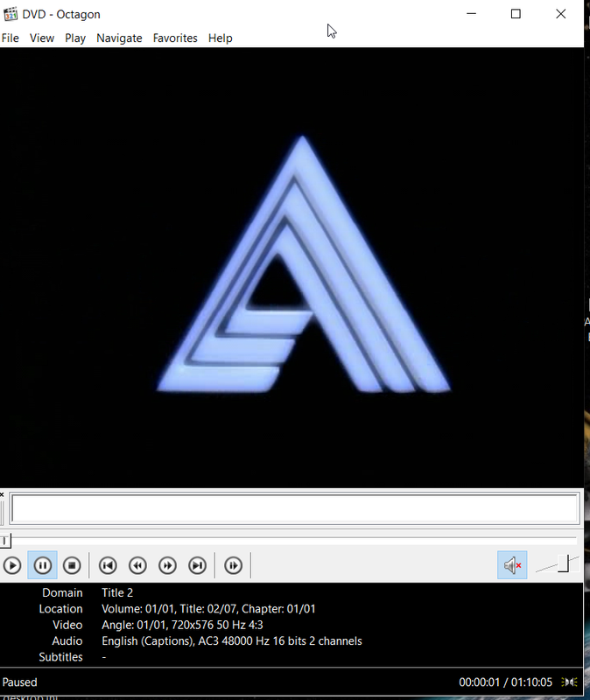
Task: Open the Help menu
Action: point(221,38)
